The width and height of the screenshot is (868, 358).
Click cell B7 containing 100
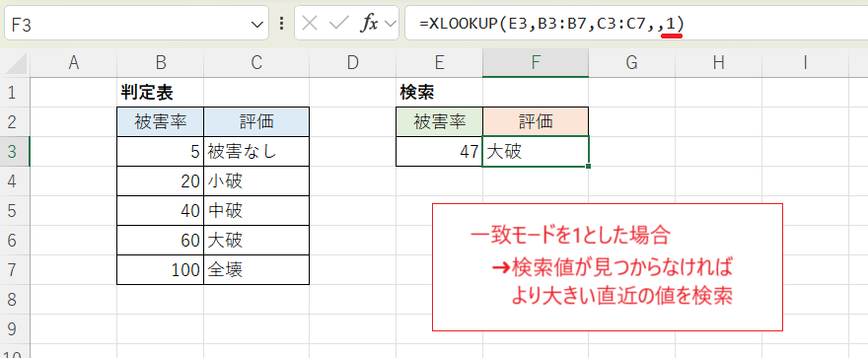click(x=161, y=270)
